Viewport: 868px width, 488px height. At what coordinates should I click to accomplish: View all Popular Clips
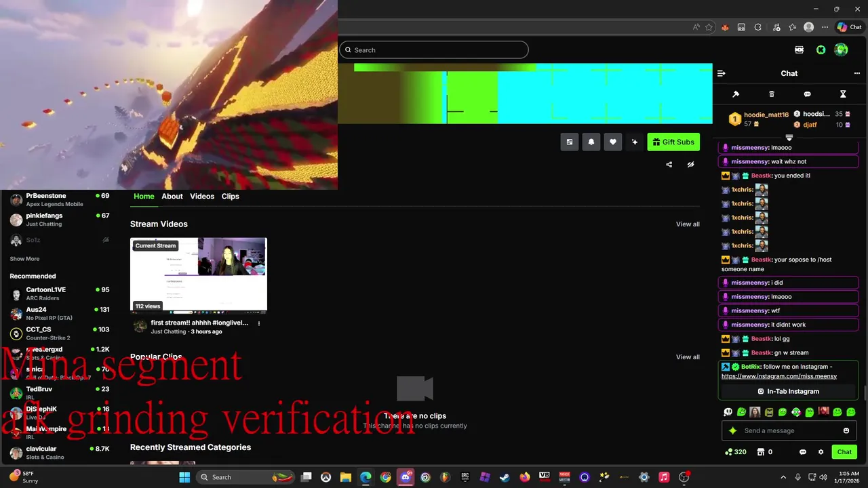point(688,357)
